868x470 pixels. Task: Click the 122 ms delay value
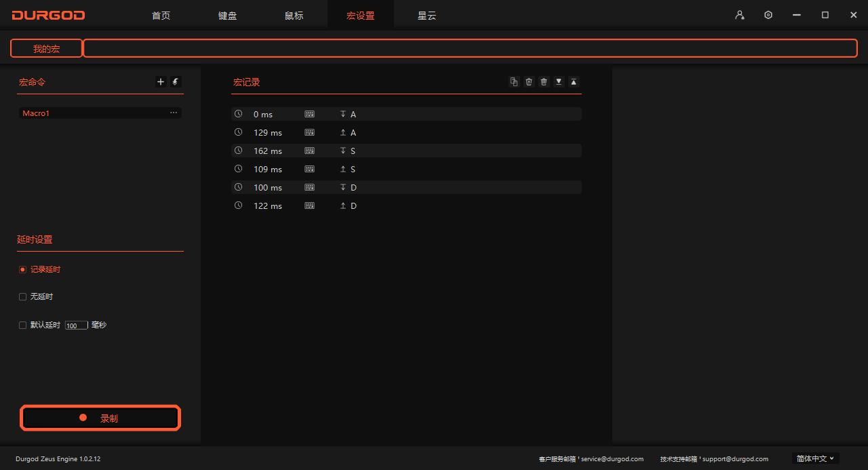[x=268, y=206]
